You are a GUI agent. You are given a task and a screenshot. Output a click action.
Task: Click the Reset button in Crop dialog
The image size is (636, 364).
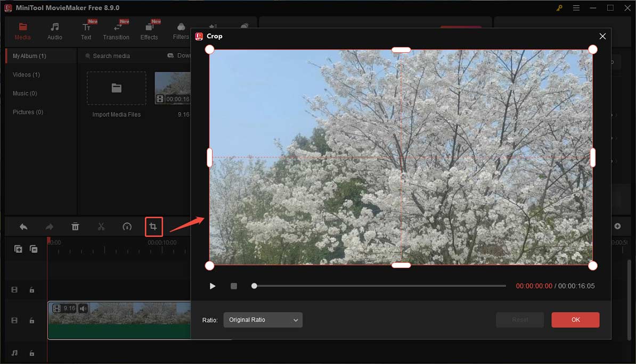coord(519,320)
